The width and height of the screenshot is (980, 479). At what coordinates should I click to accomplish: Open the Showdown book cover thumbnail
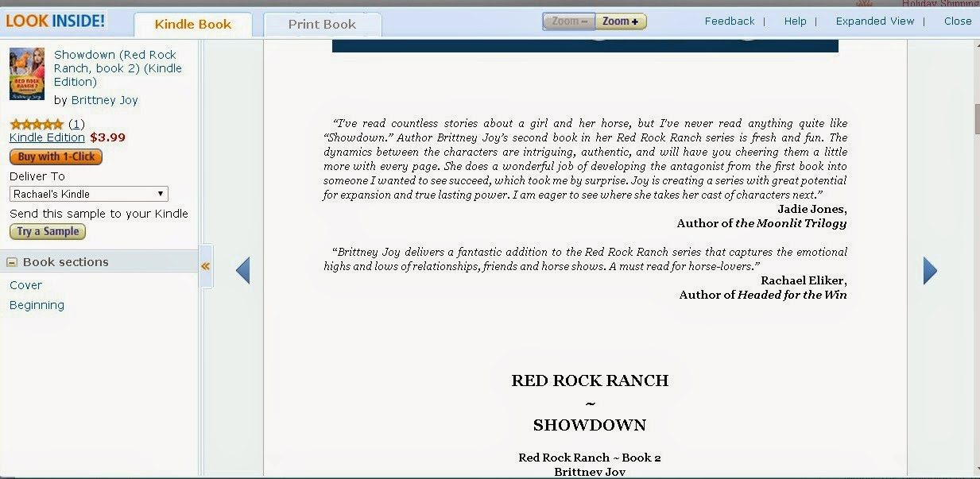[27, 74]
